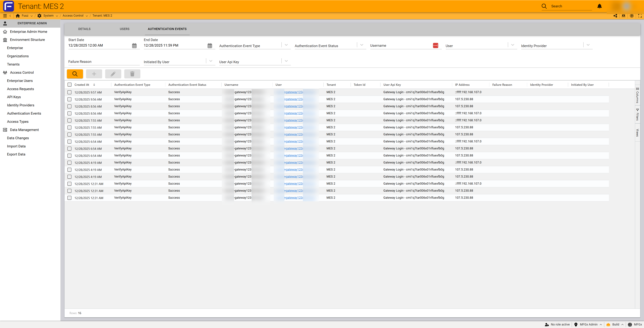Click the orange Build hard hat icon
This screenshot has height=328, width=644.
(x=608, y=324)
